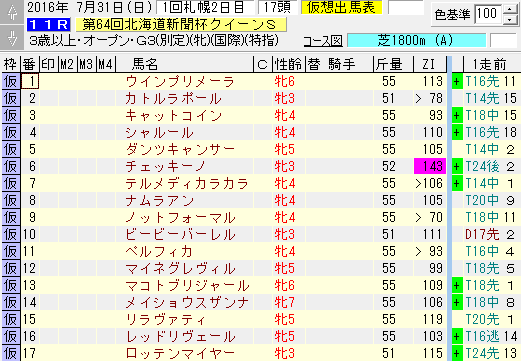Select horse ウインプリメーラ

click(x=180, y=82)
